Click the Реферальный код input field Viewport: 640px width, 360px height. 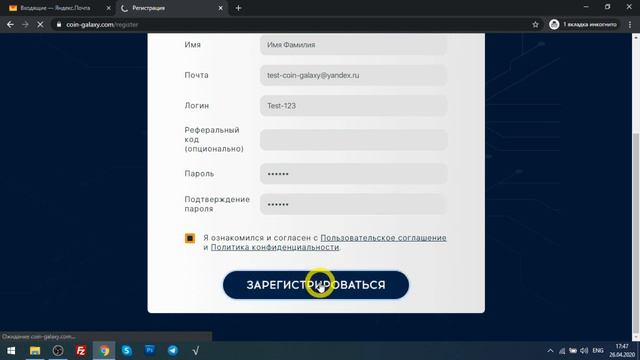353,140
